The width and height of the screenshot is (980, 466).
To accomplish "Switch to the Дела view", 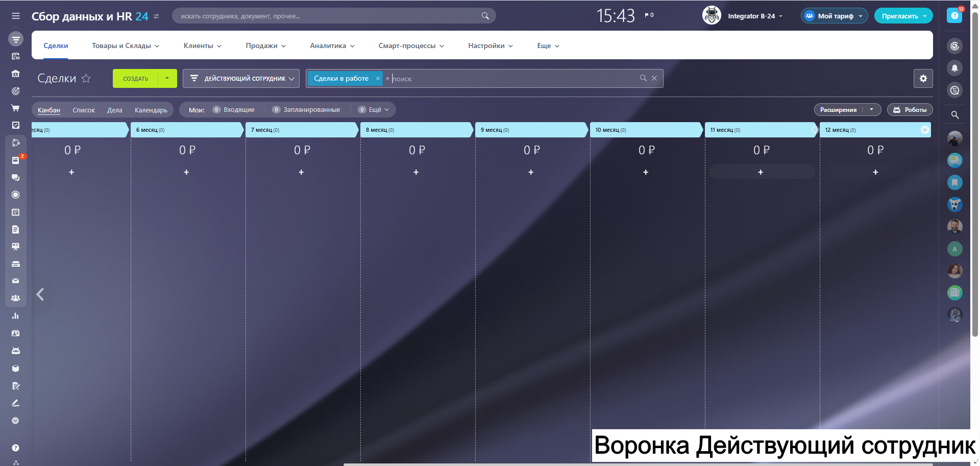I will [115, 110].
